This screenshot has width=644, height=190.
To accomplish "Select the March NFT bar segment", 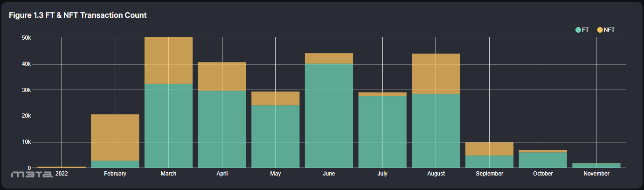I will tap(168, 60).
